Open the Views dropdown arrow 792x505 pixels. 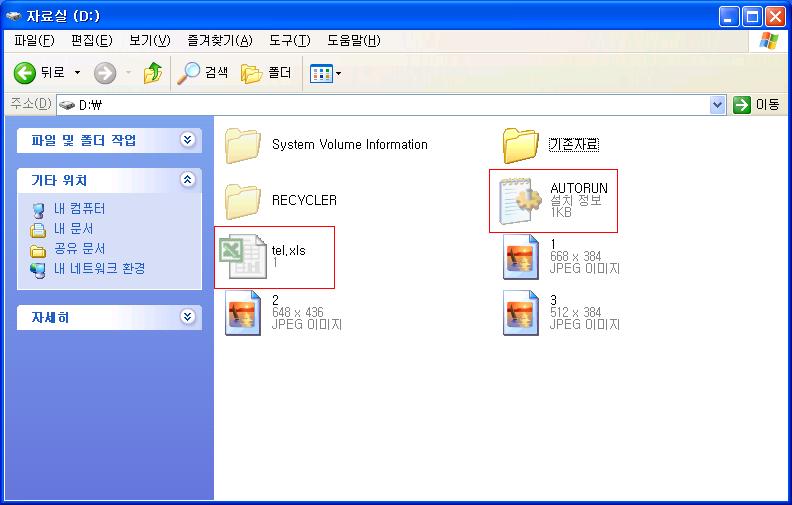pos(338,74)
